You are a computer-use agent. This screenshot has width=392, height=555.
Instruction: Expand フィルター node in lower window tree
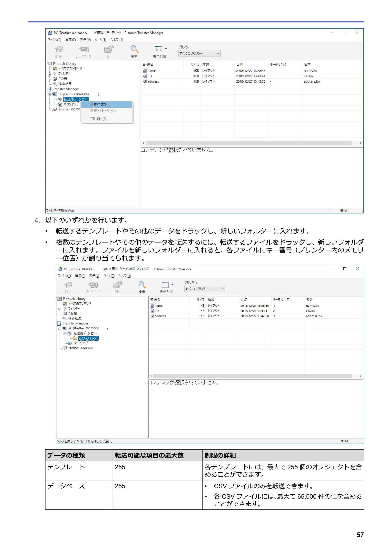point(60,309)
